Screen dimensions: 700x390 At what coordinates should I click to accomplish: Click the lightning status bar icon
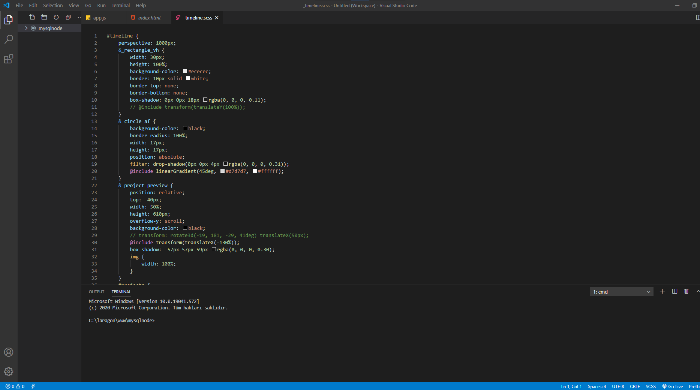33,386
